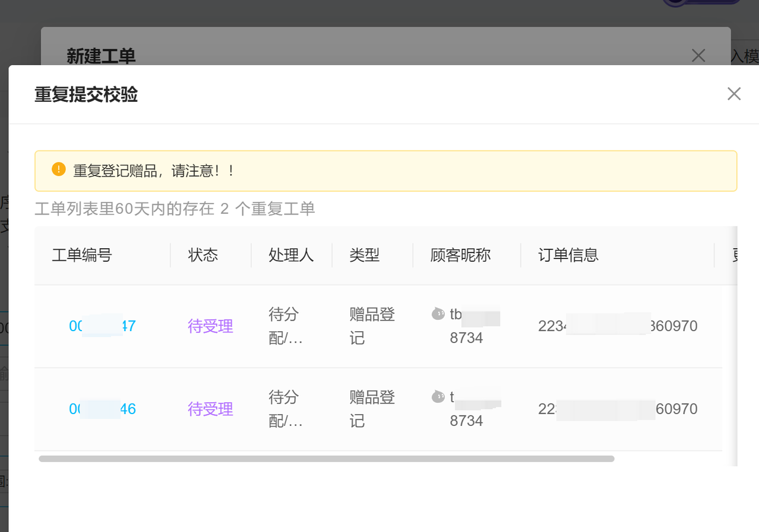Screen dimensions: 759x532
Task: Click the order number in row 47
Action: pos(618,326)
